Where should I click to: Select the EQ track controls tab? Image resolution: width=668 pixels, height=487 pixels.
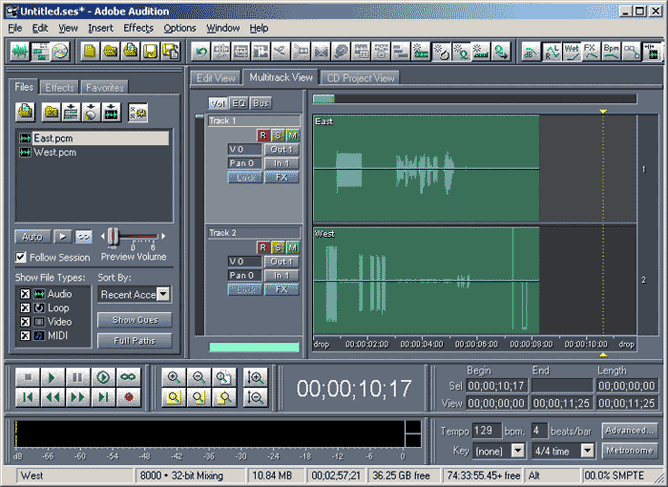click(x=239, y=103)
